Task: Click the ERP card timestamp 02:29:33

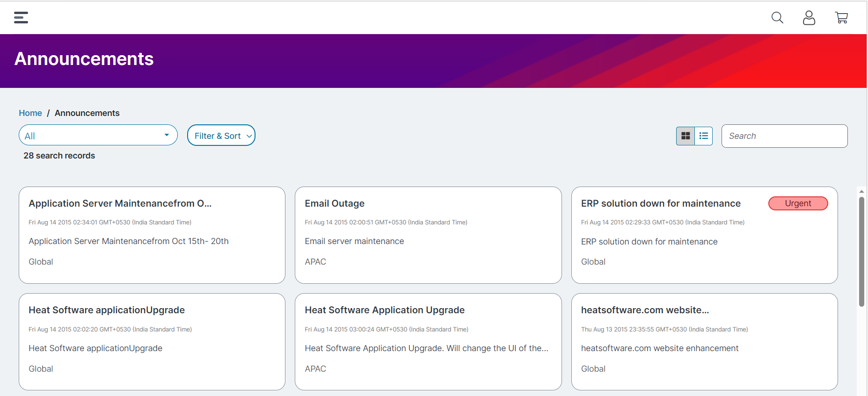Action: click(x=663, y=223)
